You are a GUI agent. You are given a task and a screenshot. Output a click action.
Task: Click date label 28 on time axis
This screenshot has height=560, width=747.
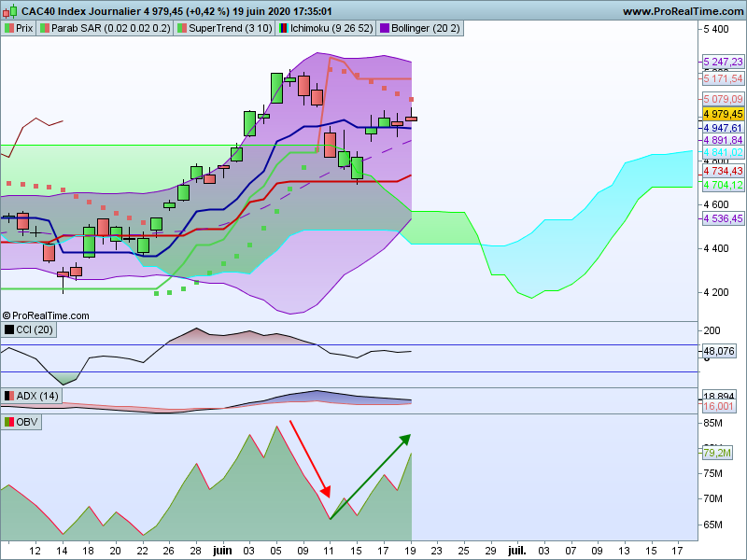click(x=196, y=551)
